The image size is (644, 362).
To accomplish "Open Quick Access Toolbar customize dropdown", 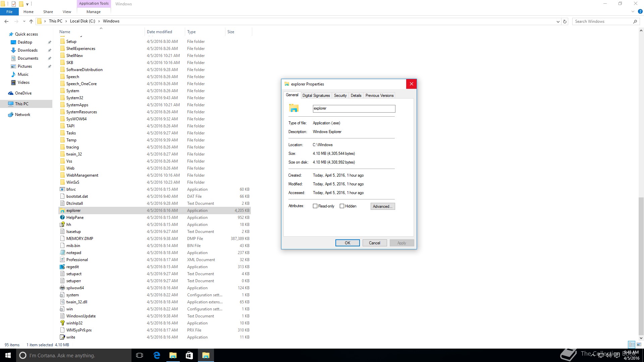I will [27, 4].
